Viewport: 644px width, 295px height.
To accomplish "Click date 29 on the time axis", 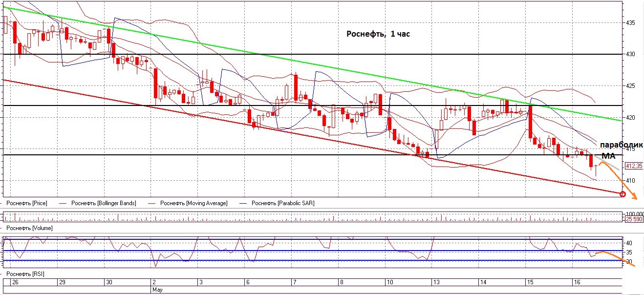I will (x=62, y=282).
